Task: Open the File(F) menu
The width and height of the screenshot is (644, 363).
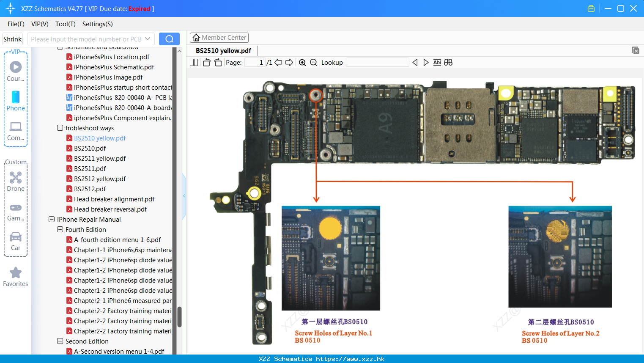Action: tap(16, 24)
